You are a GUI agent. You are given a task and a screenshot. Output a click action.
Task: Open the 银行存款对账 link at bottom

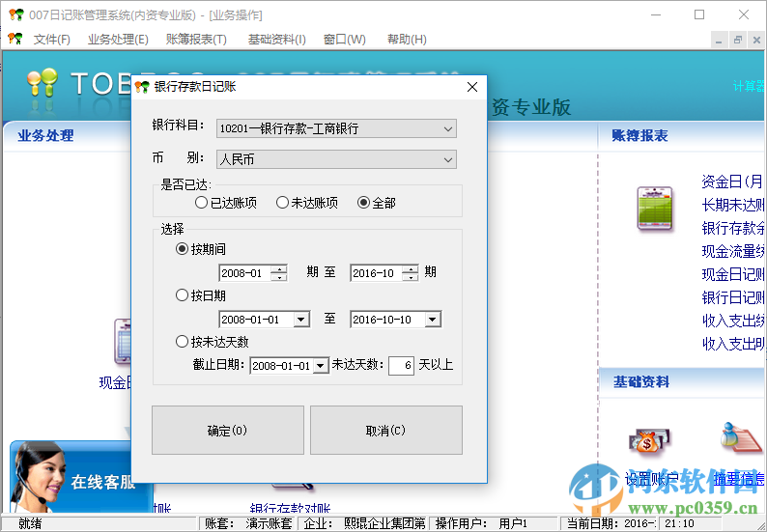coord(290,508)
